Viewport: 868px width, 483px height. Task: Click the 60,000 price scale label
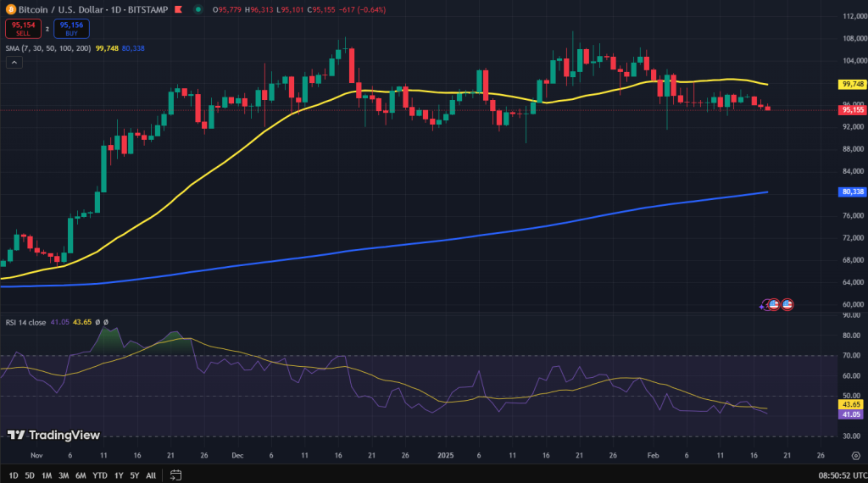click(x=853, y=304)
